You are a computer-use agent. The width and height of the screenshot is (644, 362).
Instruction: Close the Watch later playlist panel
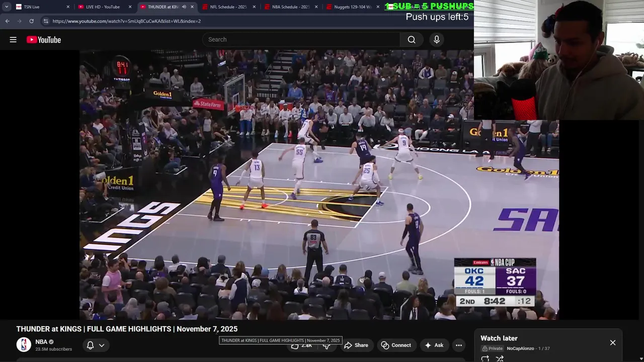pos(613,342)
